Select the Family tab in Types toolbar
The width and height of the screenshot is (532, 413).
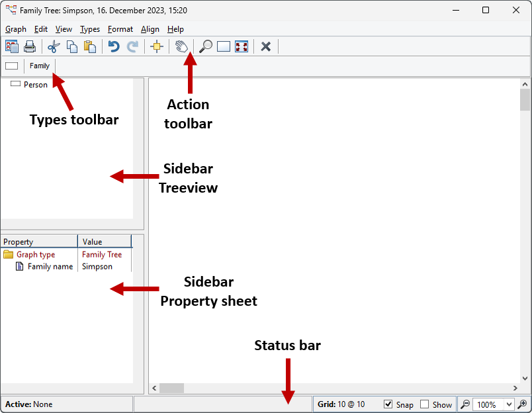40,66
